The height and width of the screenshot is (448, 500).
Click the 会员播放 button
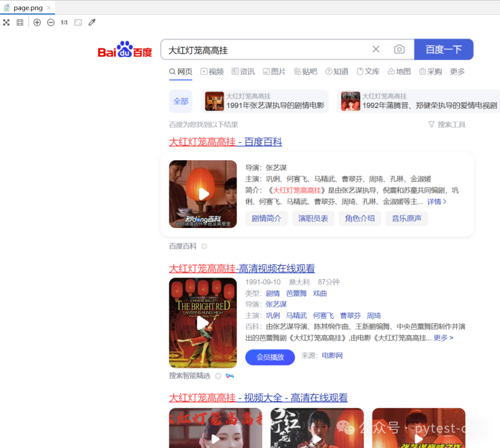click(x=270, y=357)
